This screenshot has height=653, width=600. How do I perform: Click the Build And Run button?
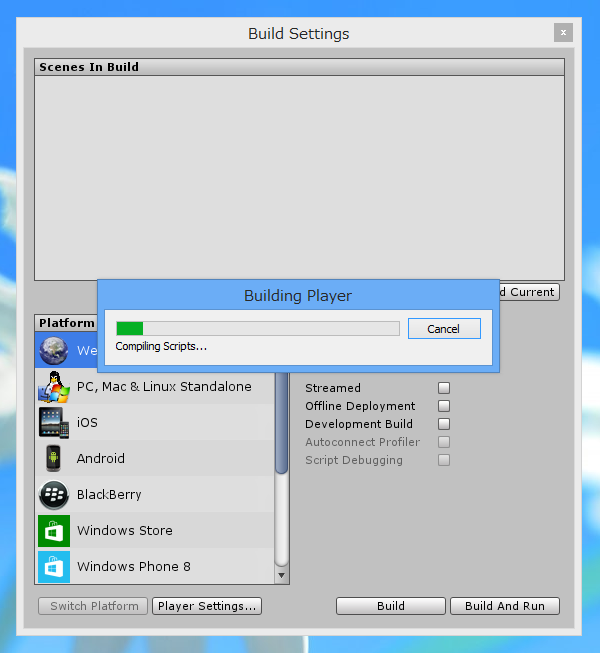click(x=505, y=606)
